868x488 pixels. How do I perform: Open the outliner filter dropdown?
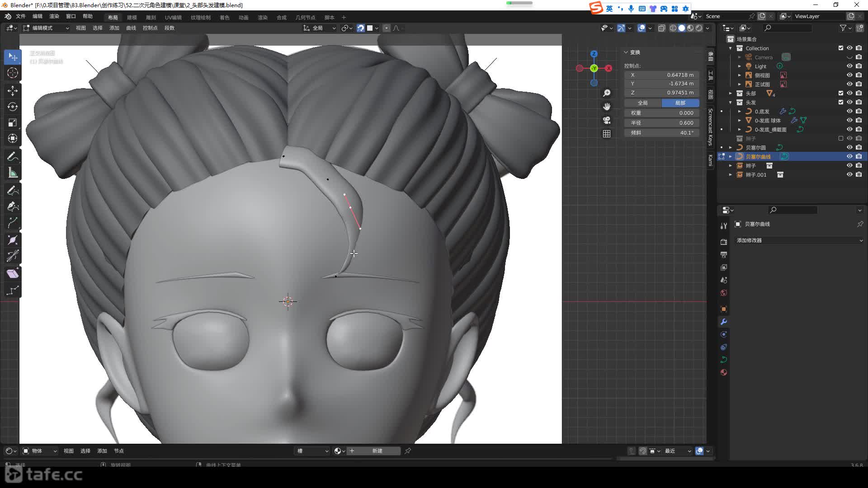(x=845, y=28)
